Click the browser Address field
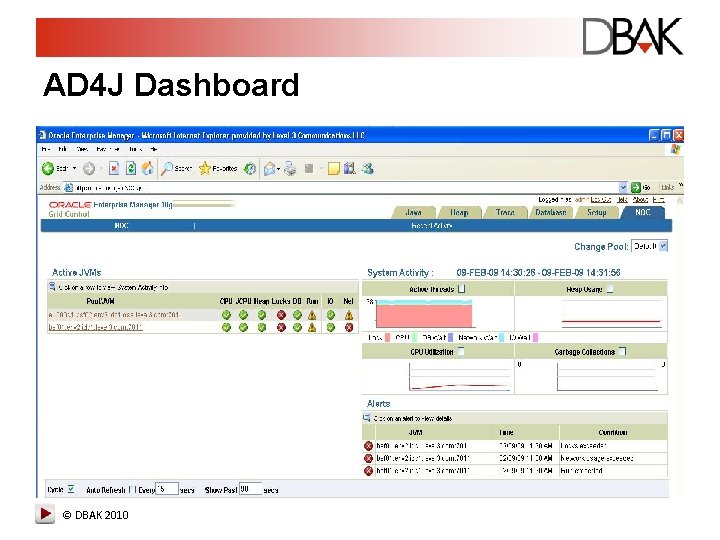The height and width of the screenshot is (540, 720). [x=346, y=187]
